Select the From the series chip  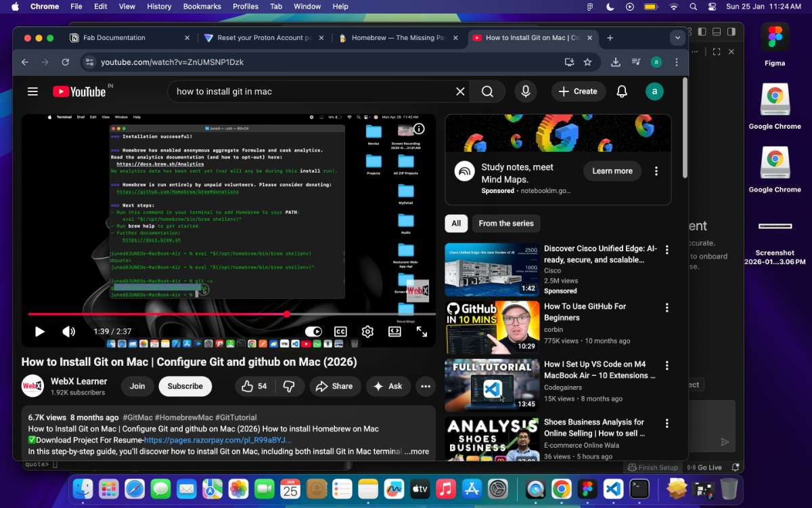506,223
